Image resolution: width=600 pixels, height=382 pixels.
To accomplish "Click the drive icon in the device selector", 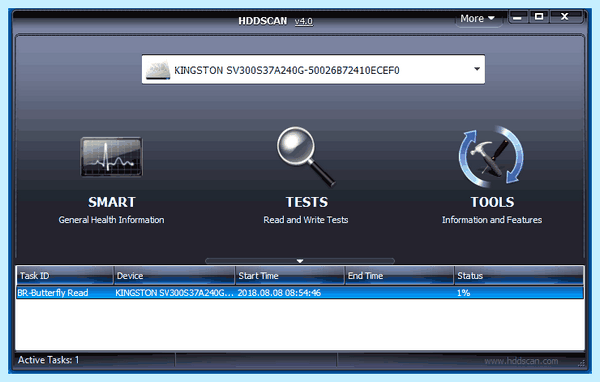I will tap(158, 70).
